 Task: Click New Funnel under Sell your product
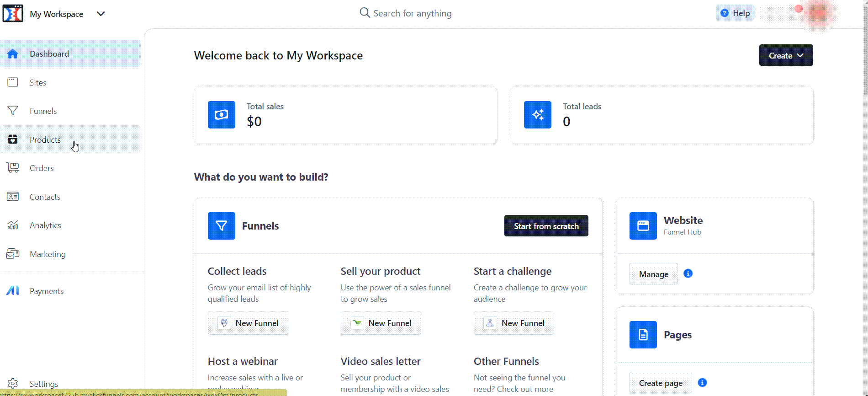[x=381, y=323]
